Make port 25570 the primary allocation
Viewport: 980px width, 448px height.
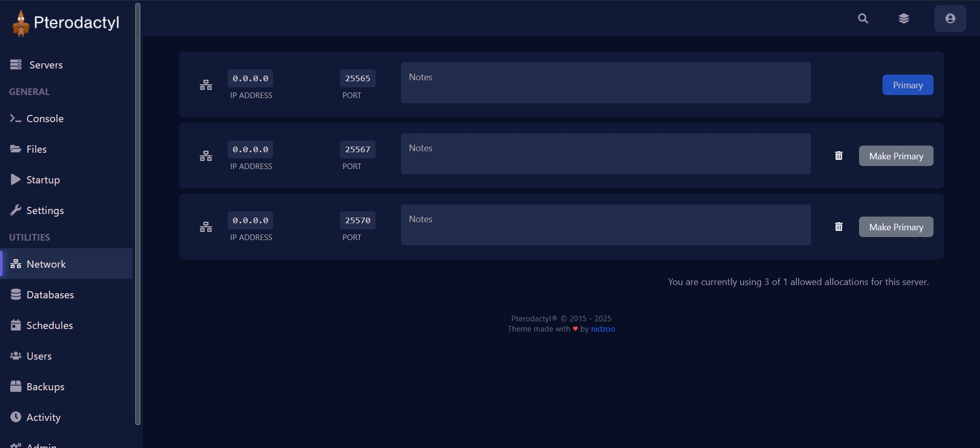coord(896,227)
